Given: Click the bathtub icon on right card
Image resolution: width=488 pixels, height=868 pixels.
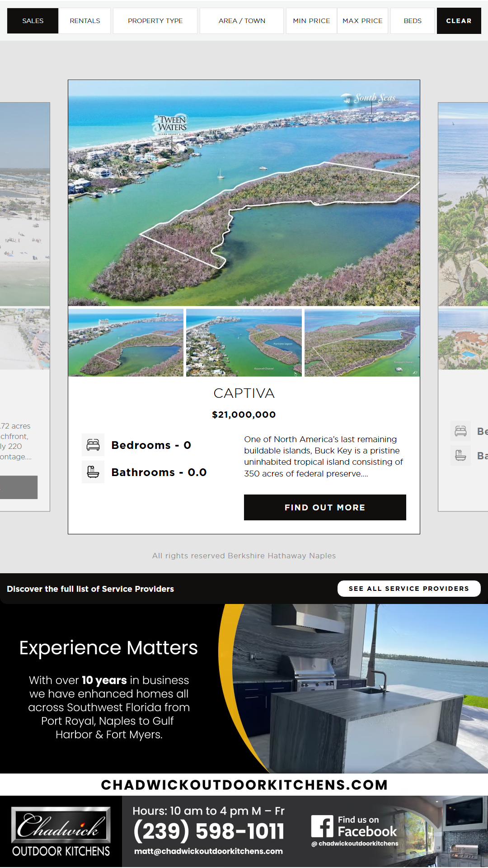Looking at the screenshot, I should pyautogui.click(x=460, y=455).
